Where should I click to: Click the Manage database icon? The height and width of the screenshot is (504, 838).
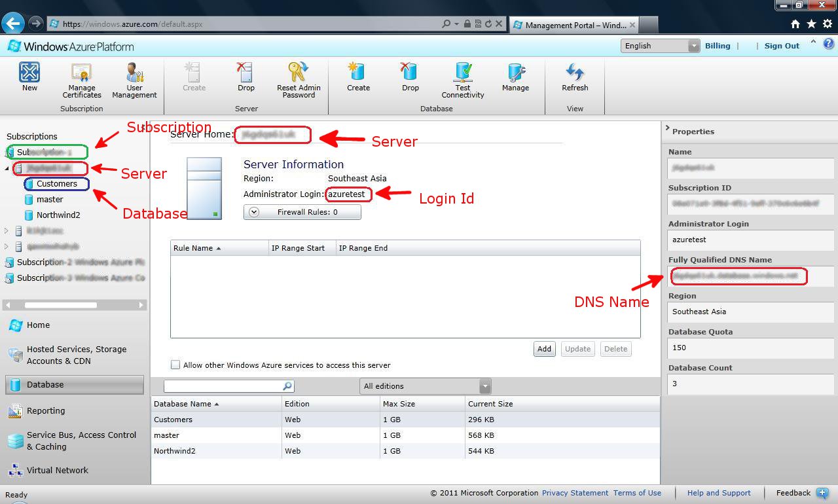click(x=515, y=79)
